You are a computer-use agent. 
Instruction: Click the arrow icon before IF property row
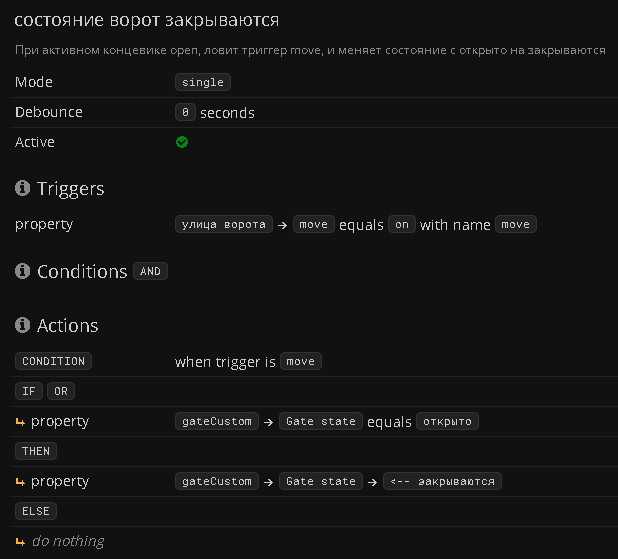coord(21,422)
